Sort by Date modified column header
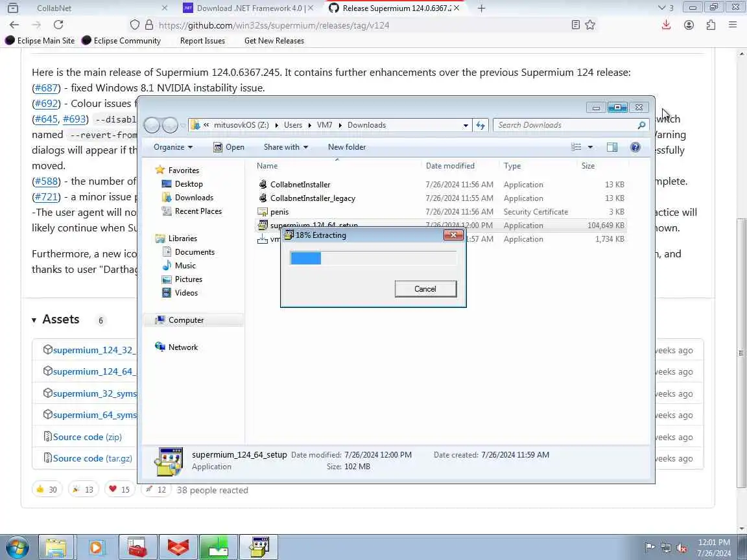Image resolution: width=747 pixels, height=560 pixels. pyautogui.click(x=450, y=166)
